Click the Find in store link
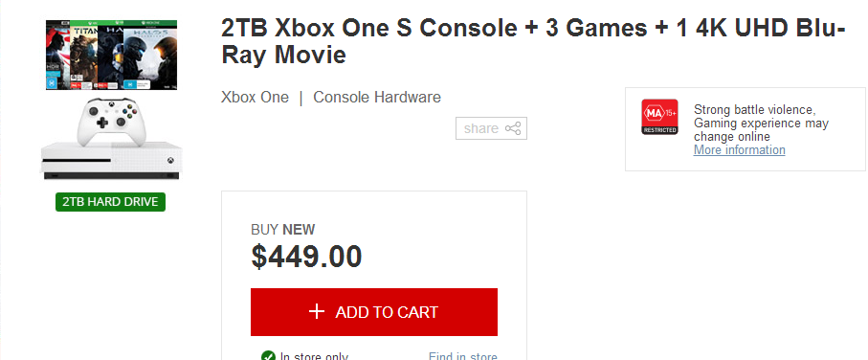Image resolution: width=868 pixels, height=360 pixels. (463, 356)
